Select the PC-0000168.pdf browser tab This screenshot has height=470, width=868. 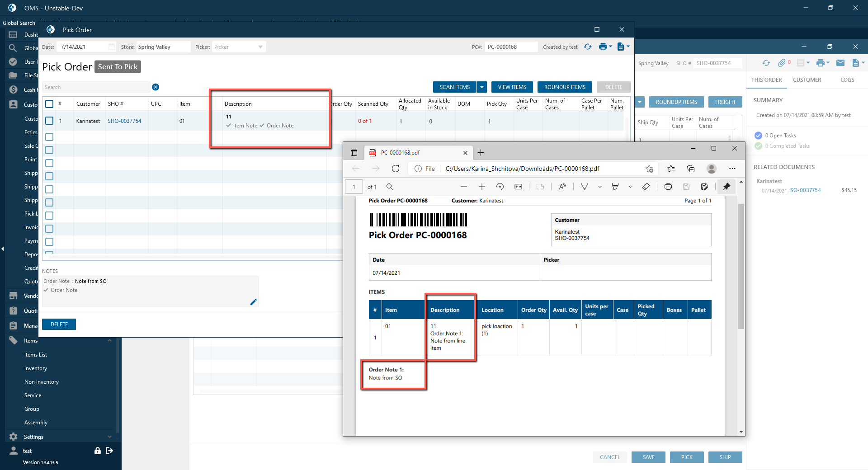point(419,153)
